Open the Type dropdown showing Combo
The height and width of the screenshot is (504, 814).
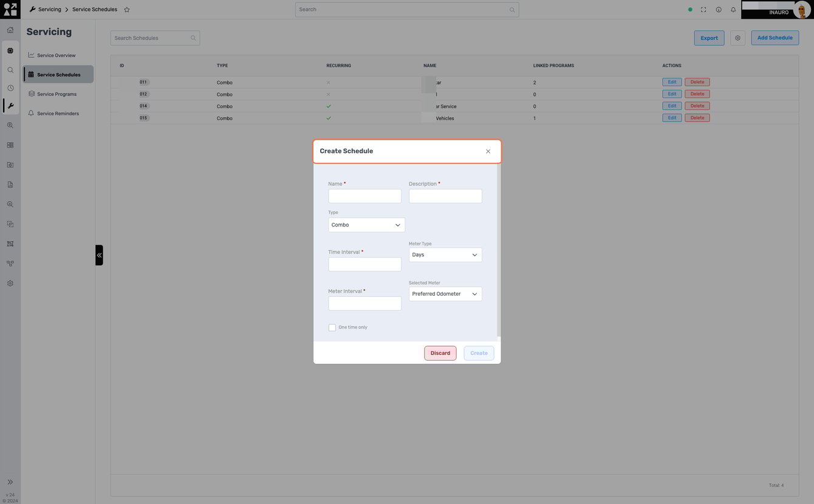click(366, 225)
